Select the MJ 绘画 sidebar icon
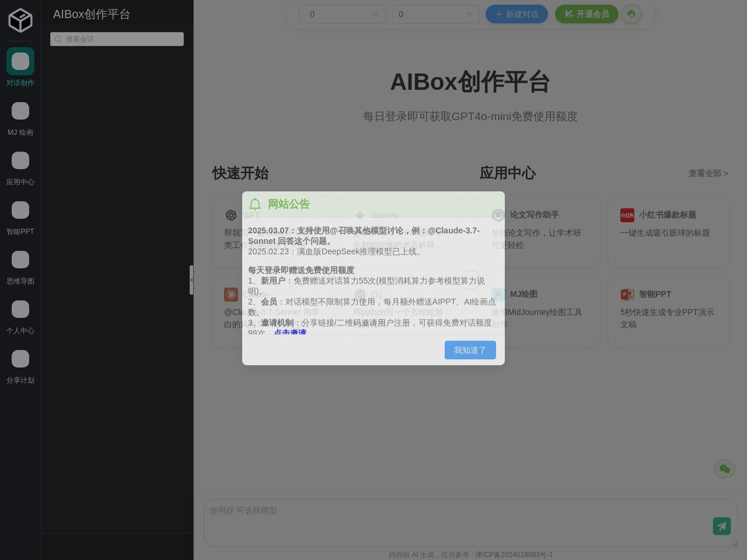 [x=20, y=111]
